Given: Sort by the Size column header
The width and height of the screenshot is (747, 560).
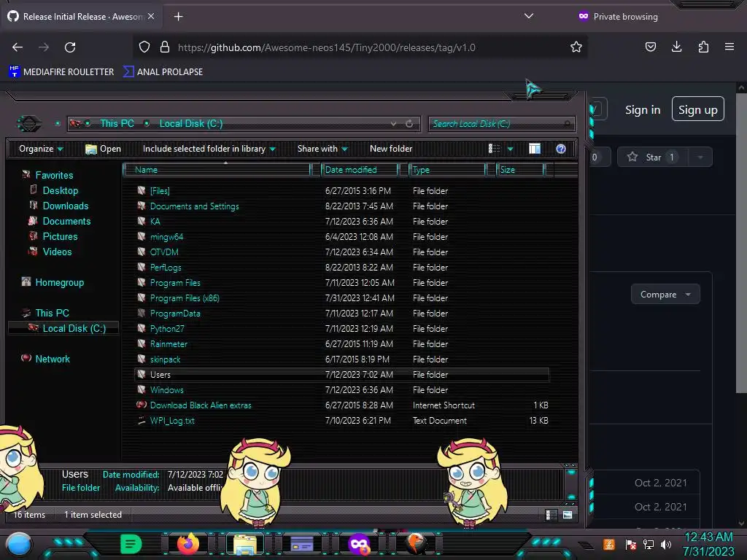Looking at the screenshot, I should pos(519,169).
